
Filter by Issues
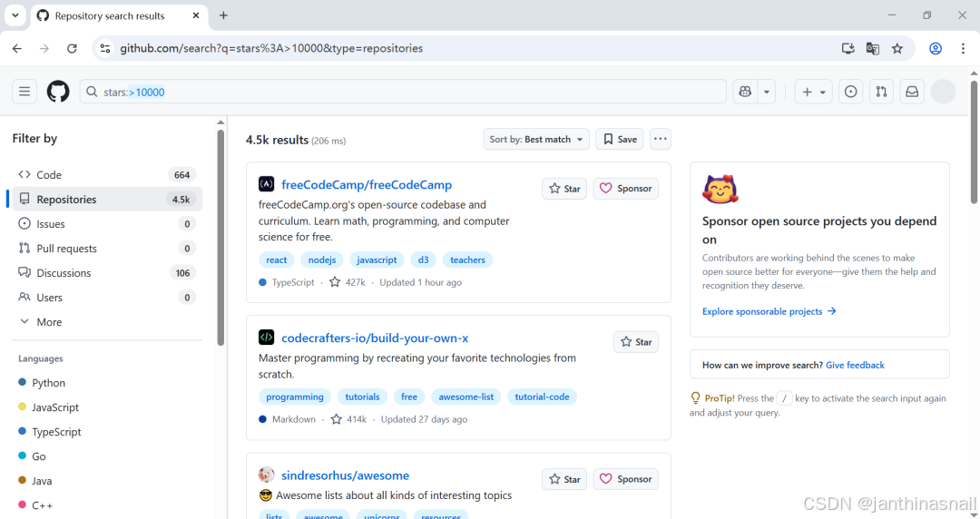(107, 223)
